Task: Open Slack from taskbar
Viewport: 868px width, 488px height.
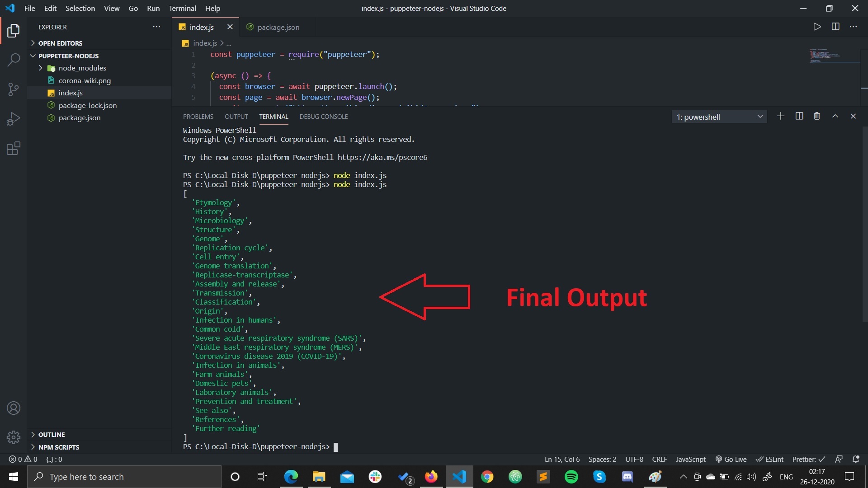Action: [x=375, y=477]
